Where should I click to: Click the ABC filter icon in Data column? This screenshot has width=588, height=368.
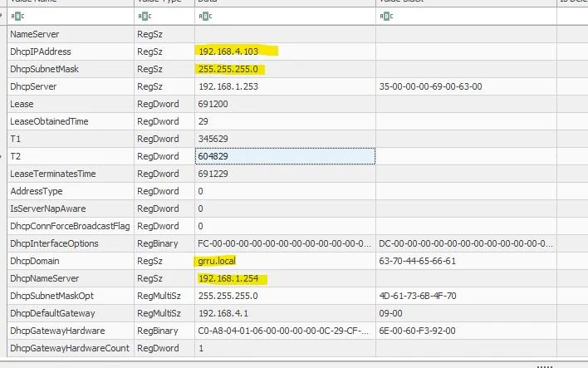pyautogui.click(x=205, y=16)
